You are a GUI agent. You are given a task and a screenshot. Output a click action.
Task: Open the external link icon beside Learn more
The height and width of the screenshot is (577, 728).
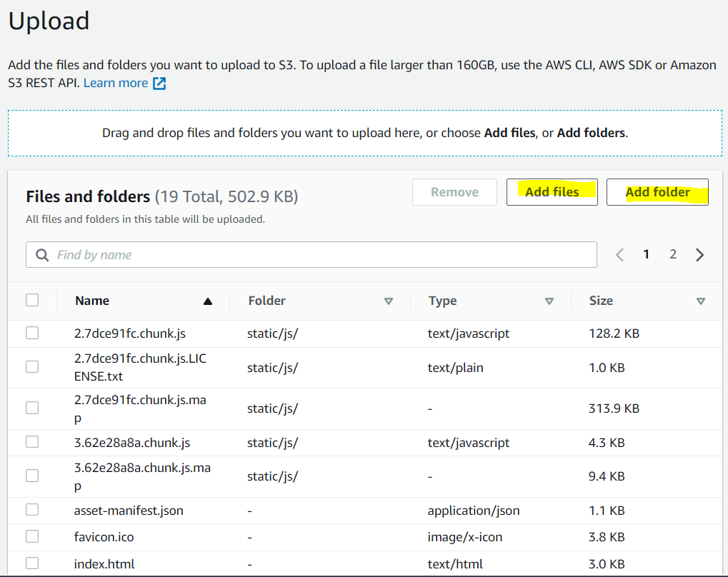(159, 84)
